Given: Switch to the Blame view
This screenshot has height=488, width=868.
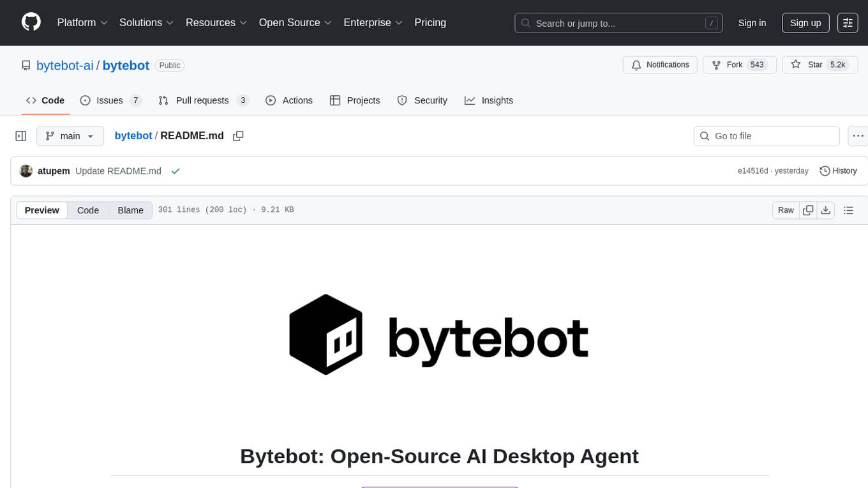Looking at the screenshot, I should click(x=130, y=210).
